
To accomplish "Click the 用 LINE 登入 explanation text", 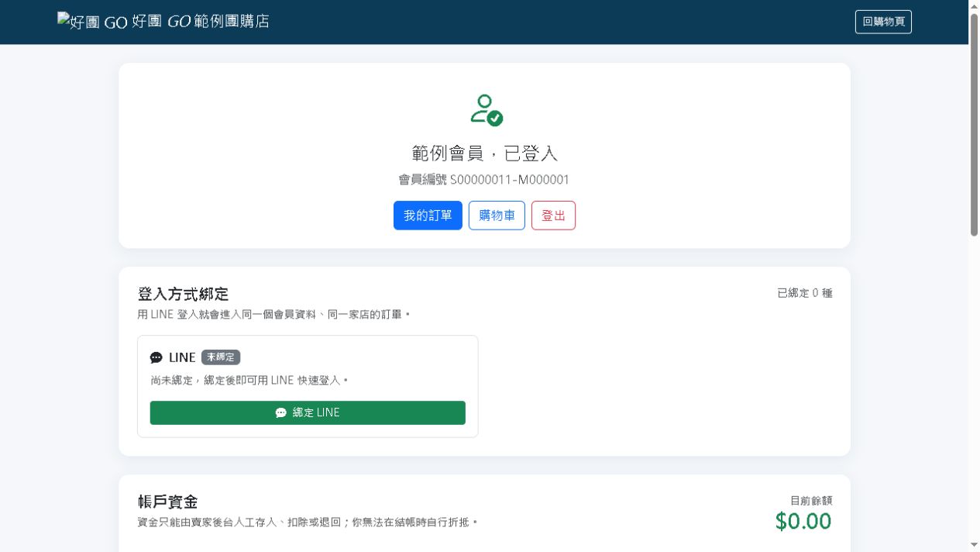I will tap(273, 315).
